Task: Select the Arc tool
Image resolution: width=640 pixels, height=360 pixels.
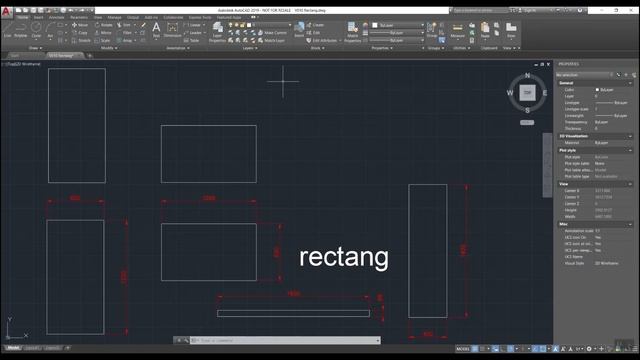Action: pos(50,30)
